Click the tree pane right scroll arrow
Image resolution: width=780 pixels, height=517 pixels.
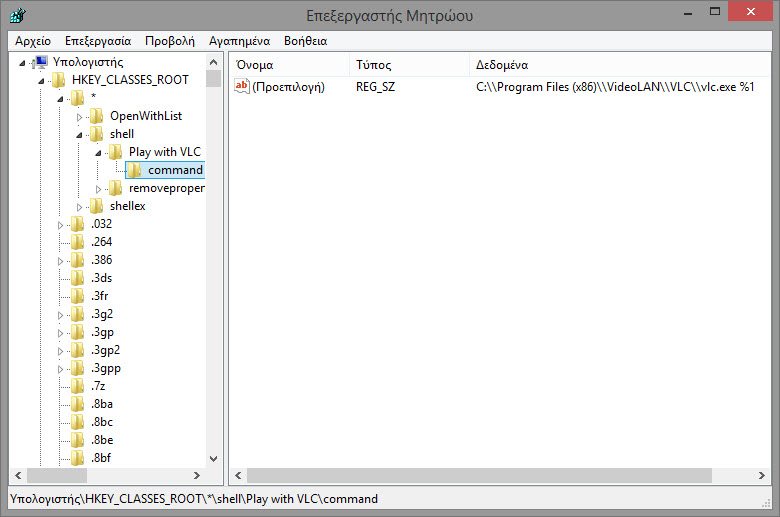(196, 475)
